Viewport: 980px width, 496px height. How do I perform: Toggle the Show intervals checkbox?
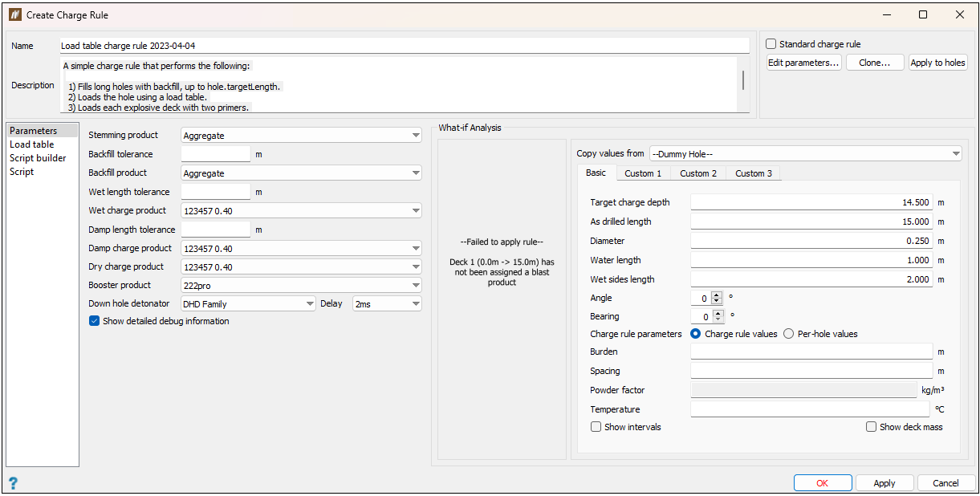point(596,427)
